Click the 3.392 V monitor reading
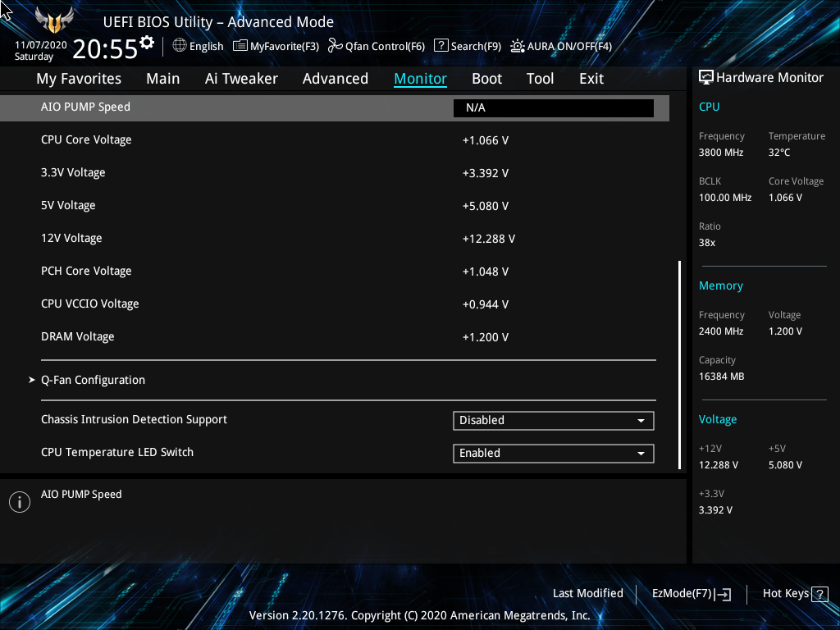 click(715, 510)
